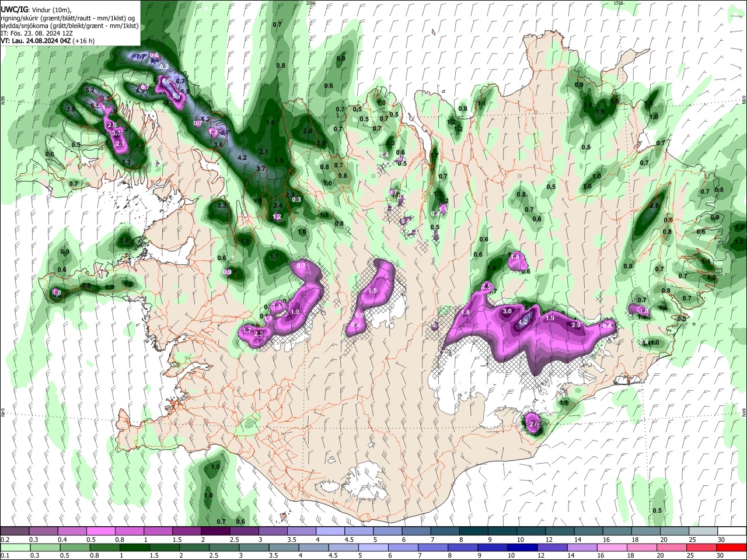The image size is (747, 560).
Task: Click upper legend swatch starting at 0.2
Action: coord(15,531)
